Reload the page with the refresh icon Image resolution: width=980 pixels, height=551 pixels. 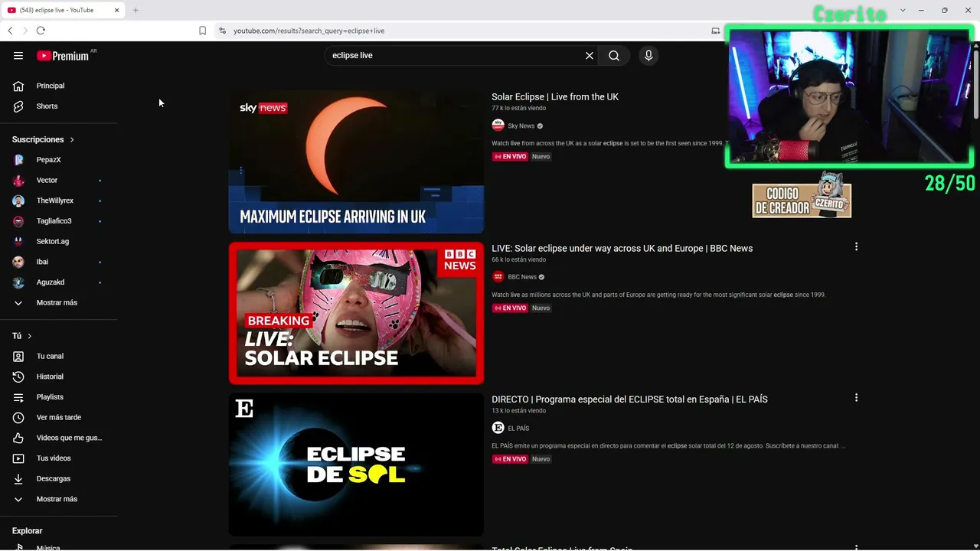coord(41,31)
